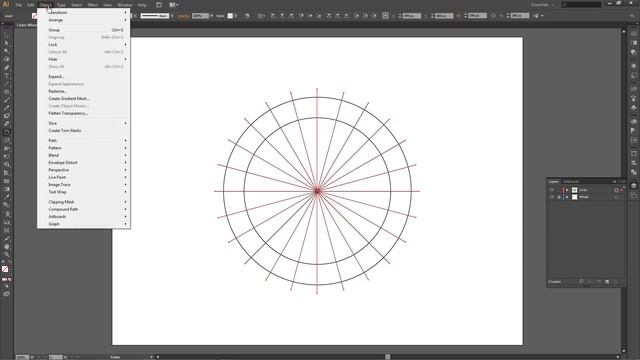Viewport: 640px width, 360px height.
Task: Expand the Wheel layer disclosure triangle
Action: pos(567,197)
